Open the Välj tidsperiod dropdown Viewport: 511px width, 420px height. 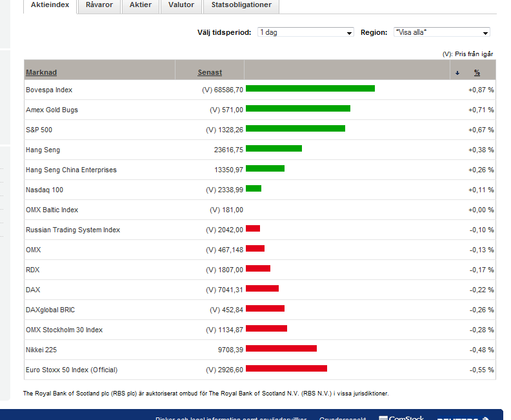pyautogui.click(x=306, y=32)
